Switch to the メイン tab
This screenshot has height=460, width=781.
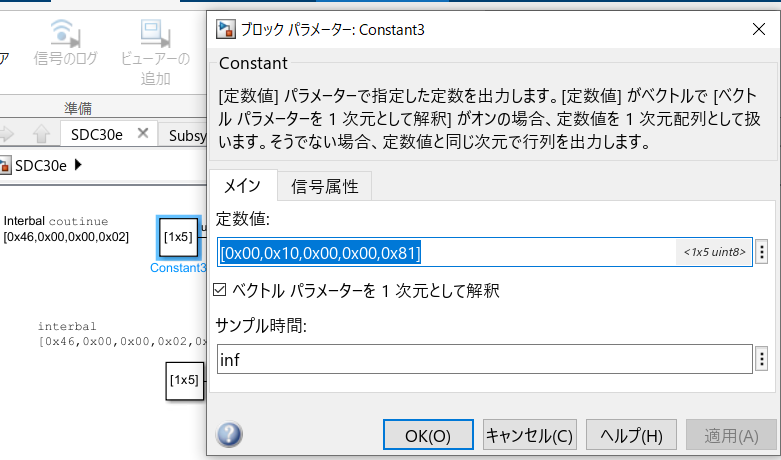[x=243, y=186]
